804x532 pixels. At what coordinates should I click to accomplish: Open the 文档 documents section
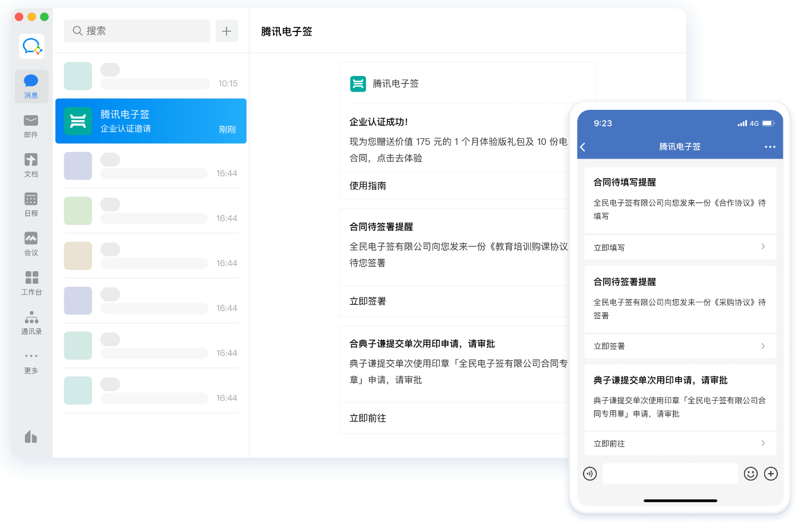[x=31, y=165]
